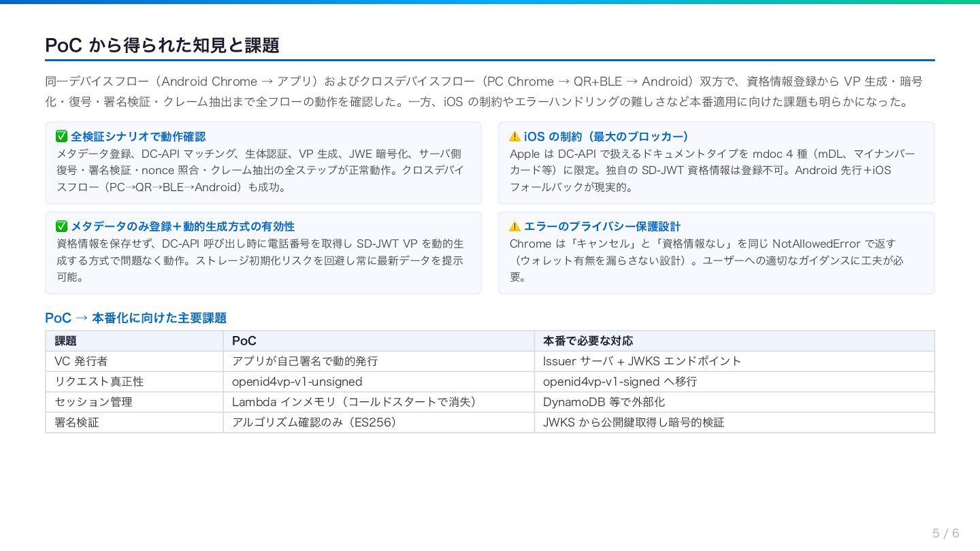Select the cell VC 発行者

pos(134,361)
